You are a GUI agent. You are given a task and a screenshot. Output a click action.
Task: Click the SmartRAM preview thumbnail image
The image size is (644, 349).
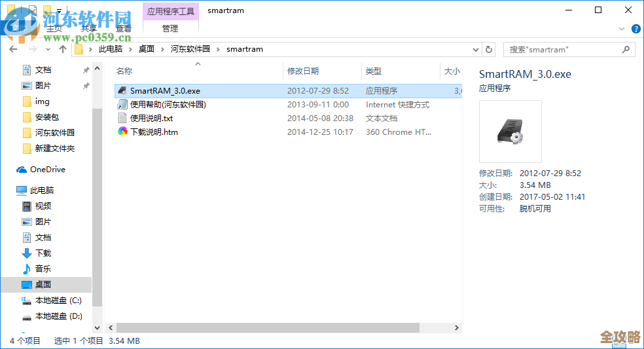pyautogui.click(x=510, y=132)
